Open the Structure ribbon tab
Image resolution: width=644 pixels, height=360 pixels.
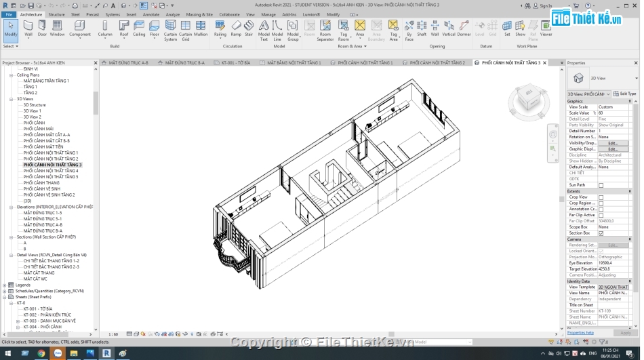tap(57, 14)
